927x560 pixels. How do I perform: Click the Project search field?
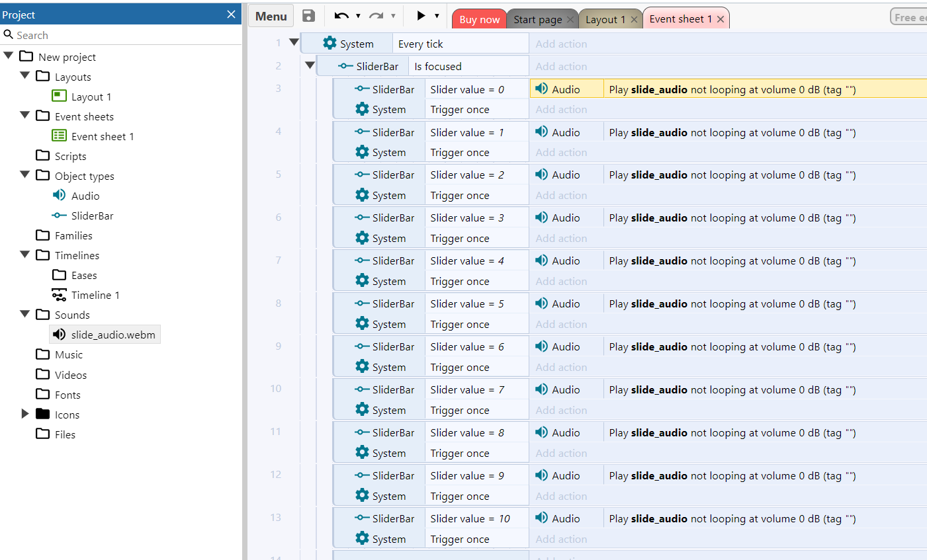tap(121, 35)
